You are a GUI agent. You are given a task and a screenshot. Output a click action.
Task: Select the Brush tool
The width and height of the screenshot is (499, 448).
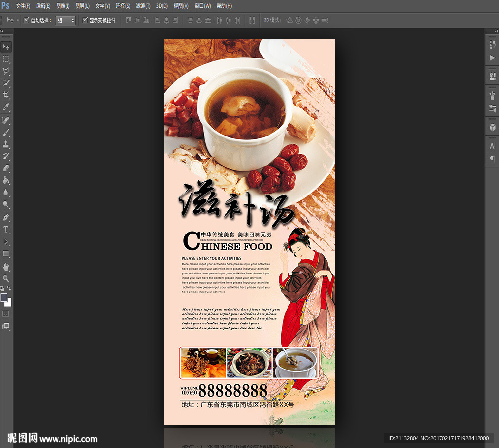point(6,133)
